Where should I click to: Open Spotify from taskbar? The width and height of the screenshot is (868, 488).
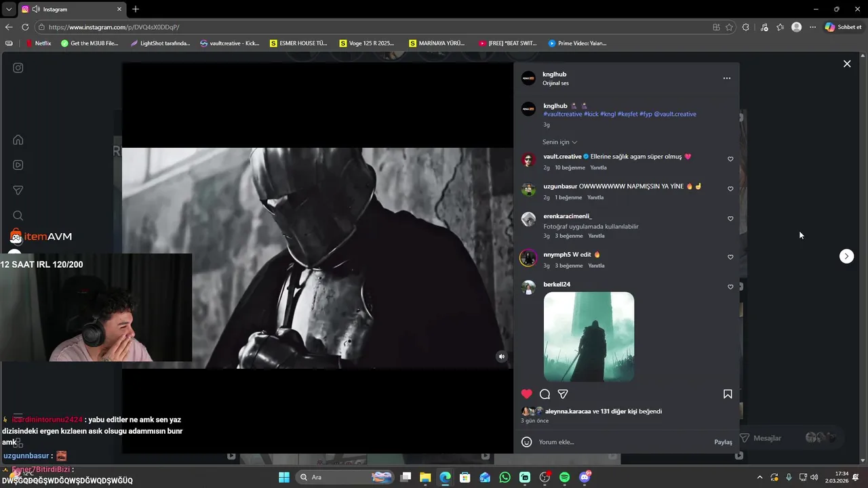pos(565,477)
